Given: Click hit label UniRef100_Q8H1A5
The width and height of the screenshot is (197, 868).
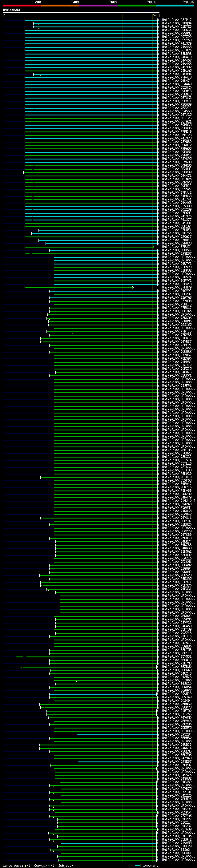Looking at the screenshot, I should pos(176,71).
